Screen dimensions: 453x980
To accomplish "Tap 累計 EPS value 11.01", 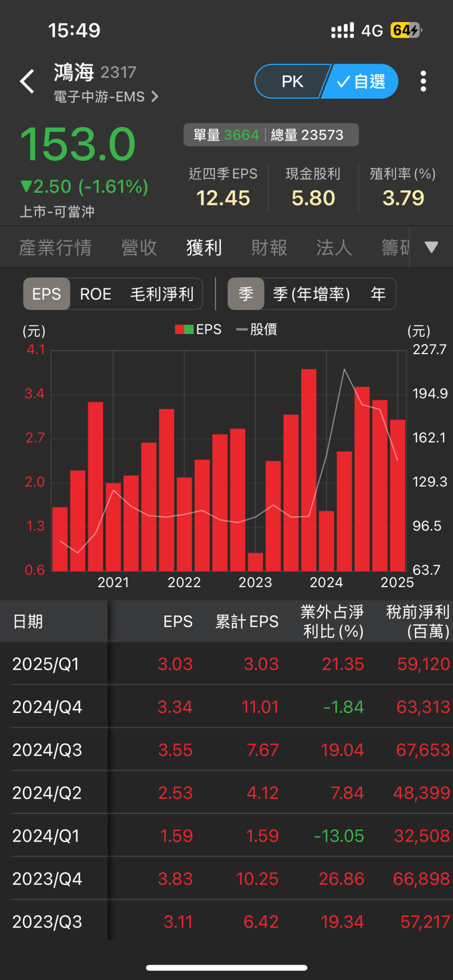I will pyautogui.click(x=260, y=707).
